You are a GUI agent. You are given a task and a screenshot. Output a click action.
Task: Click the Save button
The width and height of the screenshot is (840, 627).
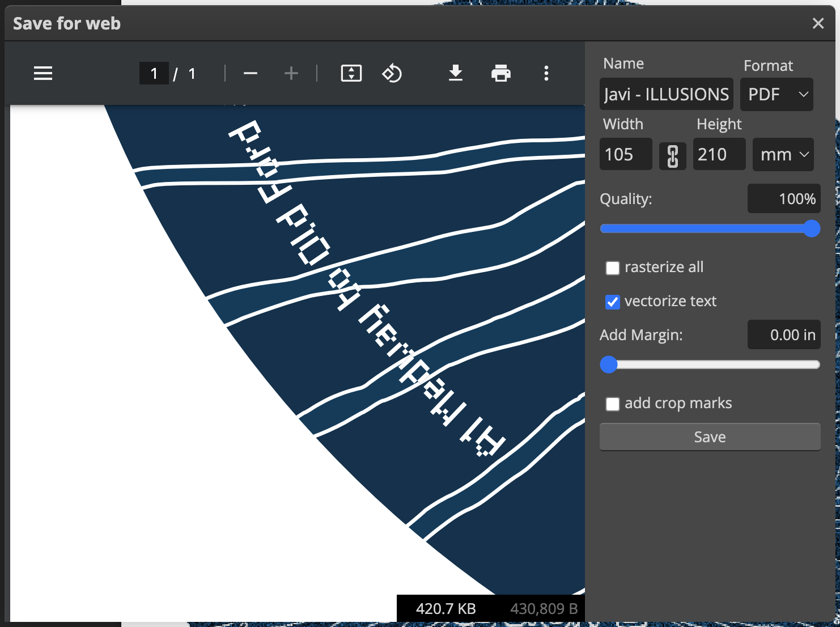tap(710, 437)
